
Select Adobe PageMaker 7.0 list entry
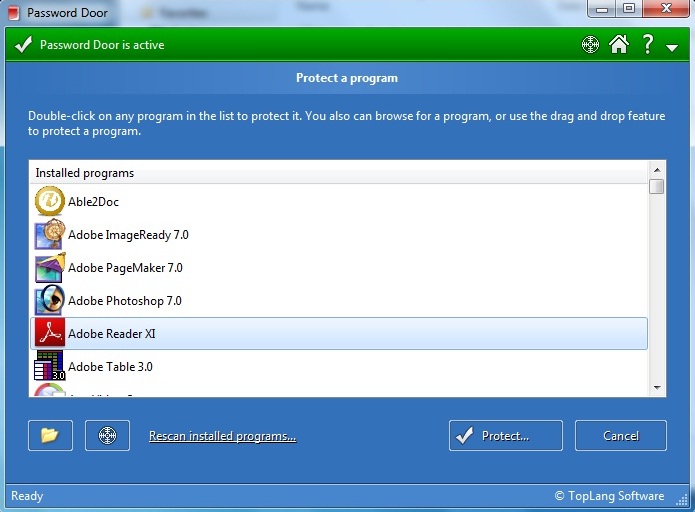pos(339,267)
